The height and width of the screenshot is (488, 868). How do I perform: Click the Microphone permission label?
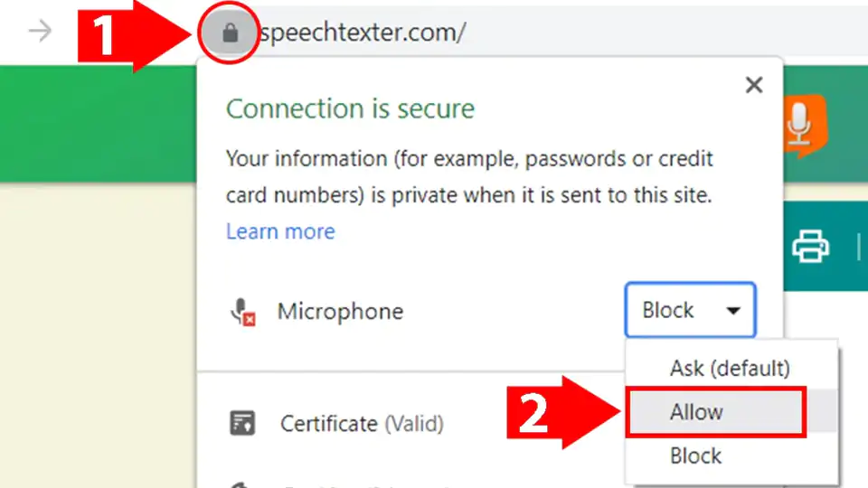tap(340, 312)
